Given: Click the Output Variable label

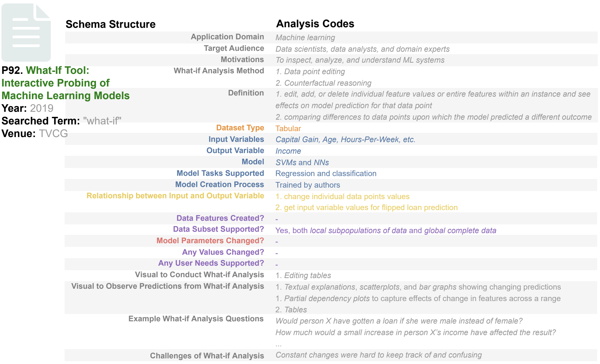Looking at the screenshot, I should pyautogui.click(x=235, y=151).
